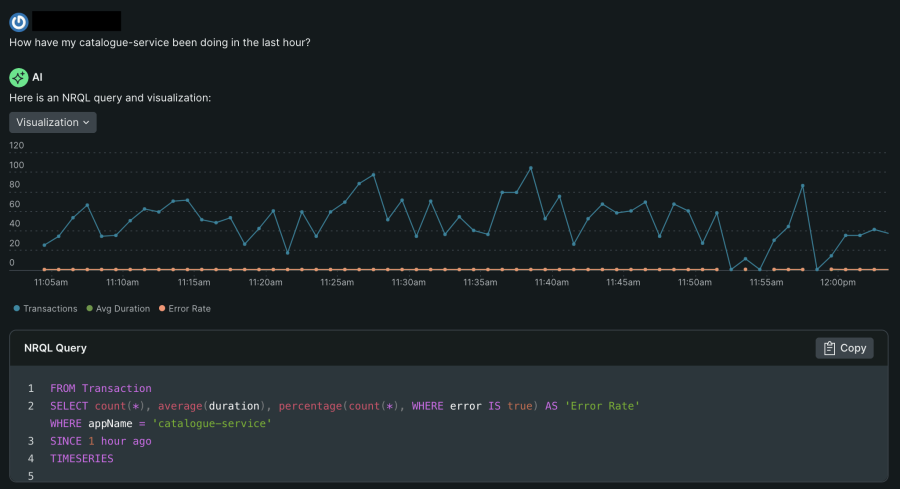Click the 12:00pm time axis label
The image size is (900, 489).
tap(837, 283)
